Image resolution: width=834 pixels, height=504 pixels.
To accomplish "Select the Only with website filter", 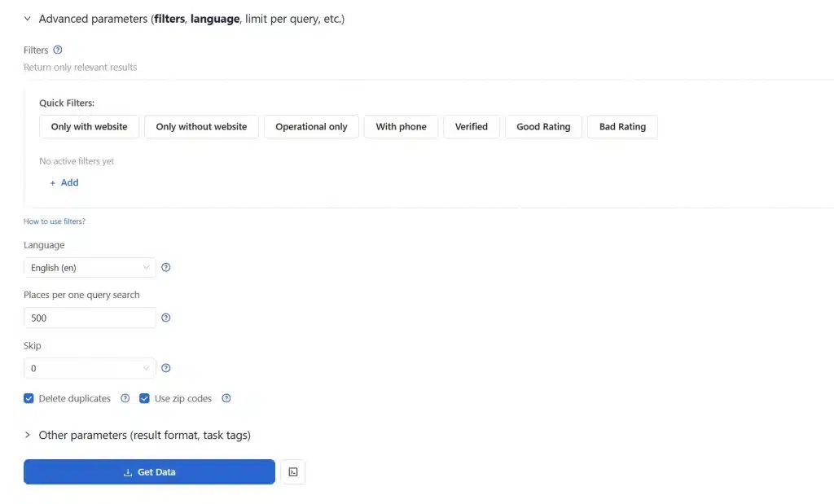I will coord(88,126).
